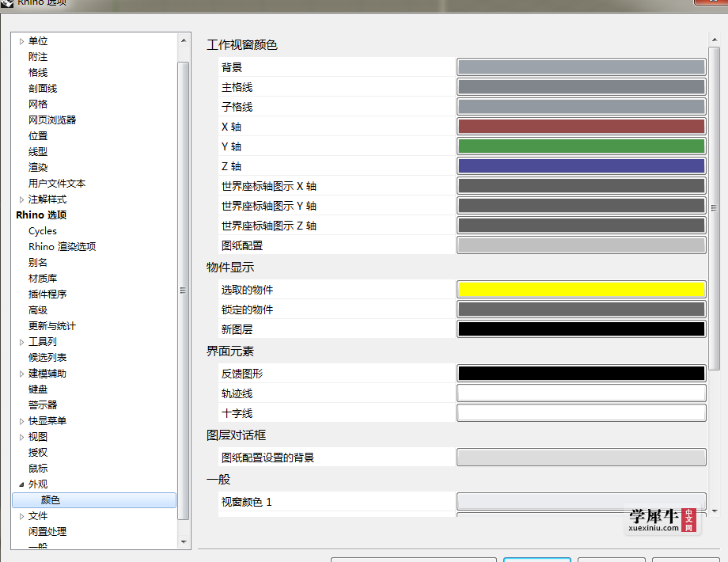Open the 授权 settings page

click(x=38, y=453)
